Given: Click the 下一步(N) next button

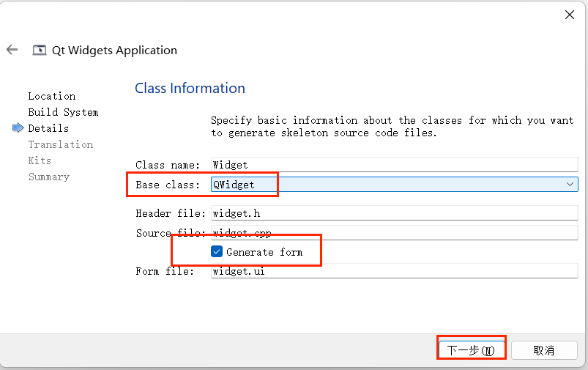Looking at the screenshot, I should click(x=471, y=350).
